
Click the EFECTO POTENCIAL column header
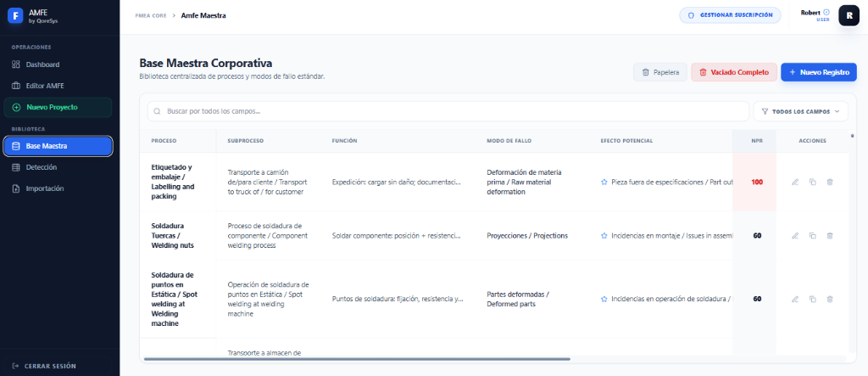click(626, 141)
